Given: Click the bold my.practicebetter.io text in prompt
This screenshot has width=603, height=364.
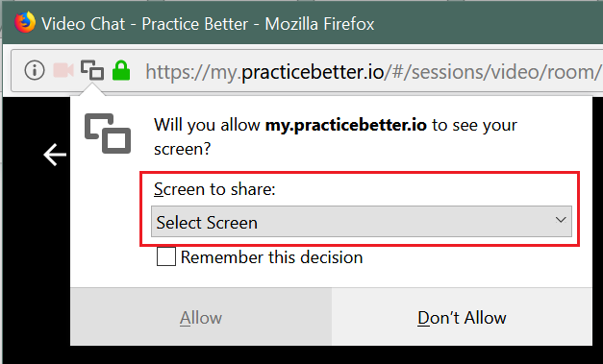Looking at the screenshot, I should pos(346,125).
